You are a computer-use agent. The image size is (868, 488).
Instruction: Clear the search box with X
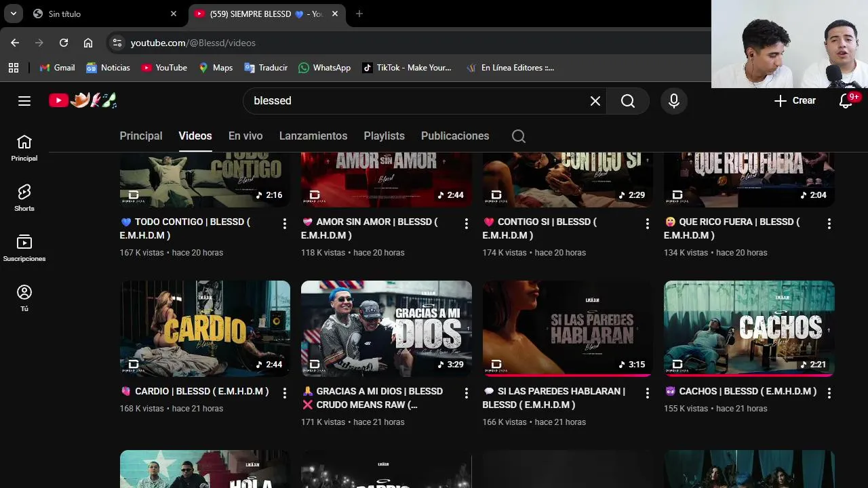point(595,101)
